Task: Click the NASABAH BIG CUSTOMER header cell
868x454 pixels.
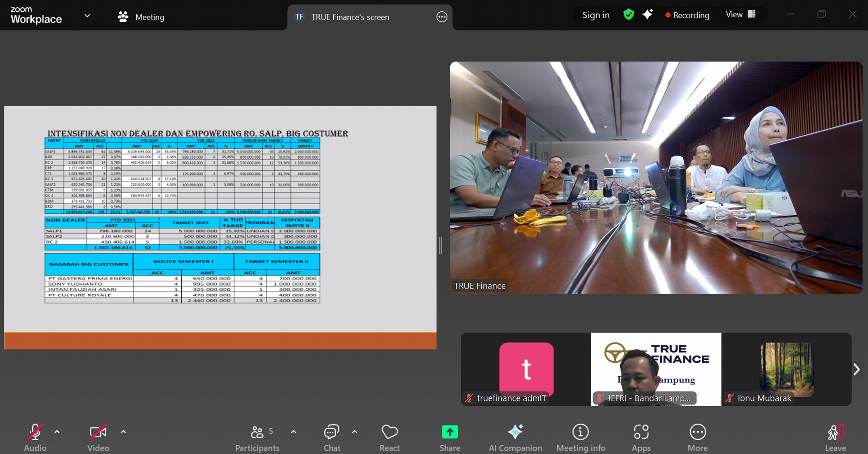Action: click(89, 264)
